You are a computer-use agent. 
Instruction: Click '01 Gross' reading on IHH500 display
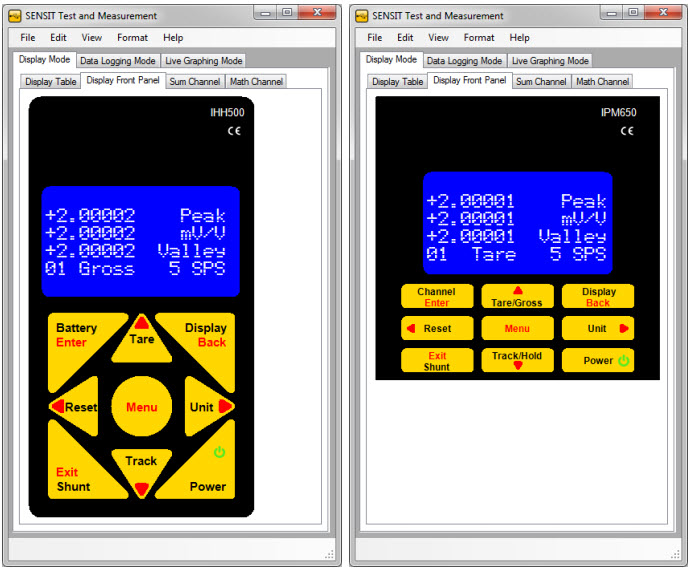click(89, 268)
